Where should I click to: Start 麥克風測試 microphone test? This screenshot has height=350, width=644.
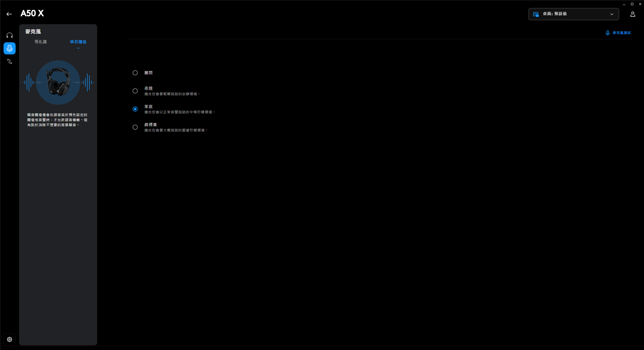pyautogui.click(x=618, y=33)
